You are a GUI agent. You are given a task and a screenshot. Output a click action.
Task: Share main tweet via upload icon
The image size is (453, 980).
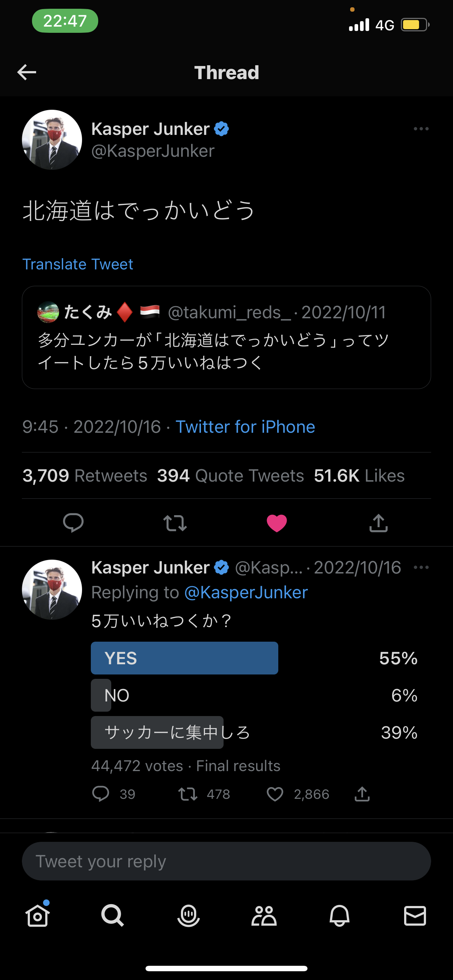pos(378,523)
